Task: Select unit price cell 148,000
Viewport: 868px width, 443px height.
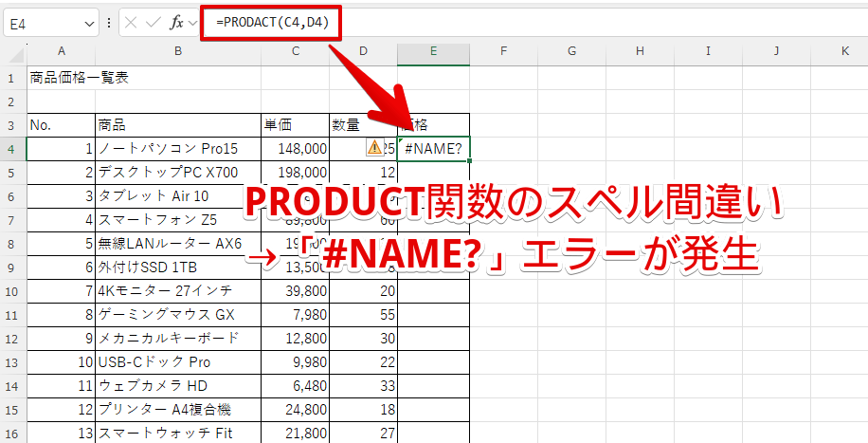Action: 295,149
